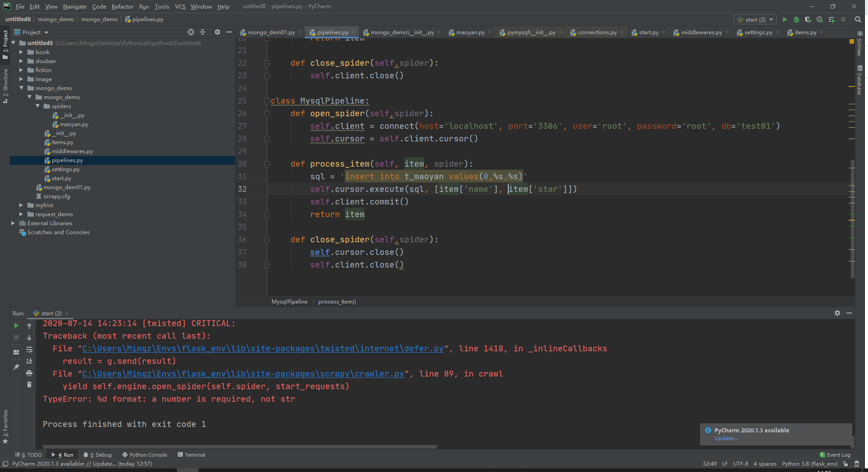Toggle Pin Tab in Run panel

coord(16,367)
